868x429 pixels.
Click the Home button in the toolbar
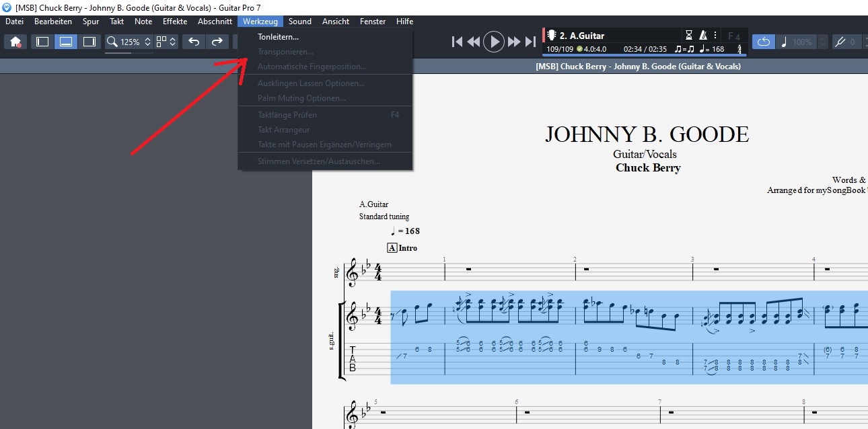point(15,42)
